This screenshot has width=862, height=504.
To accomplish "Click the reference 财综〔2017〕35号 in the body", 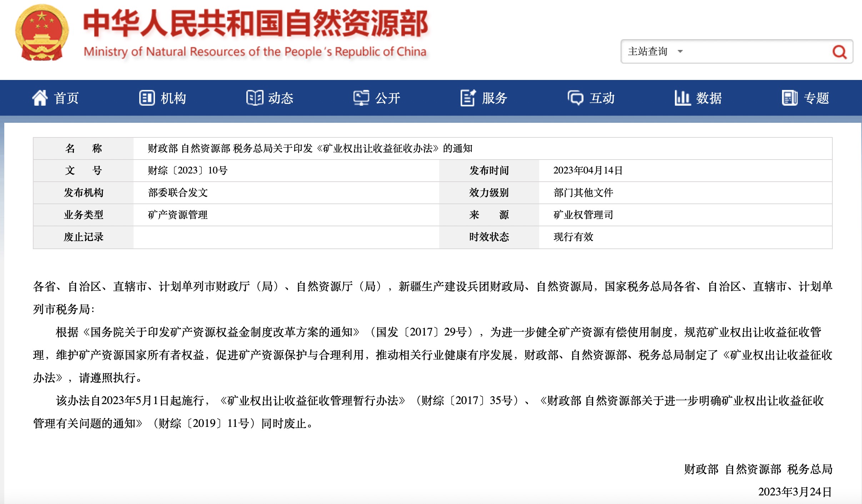I will [467, 401].
